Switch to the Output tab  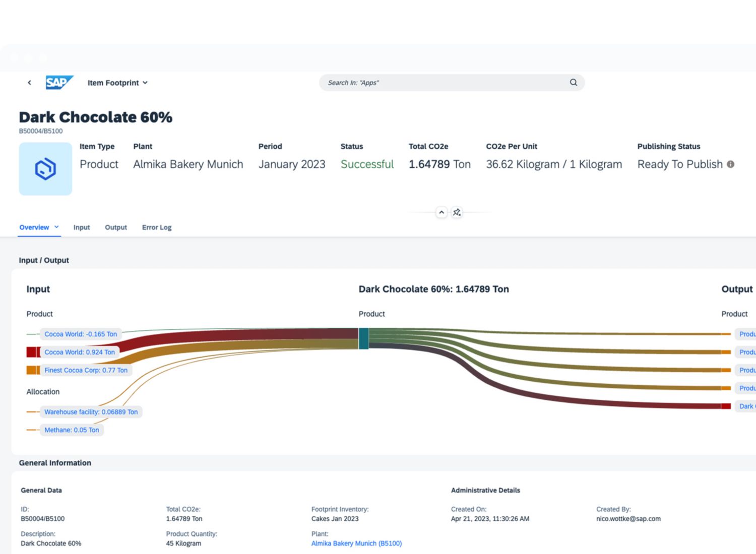pyautogui.click(x=116, y=228)
